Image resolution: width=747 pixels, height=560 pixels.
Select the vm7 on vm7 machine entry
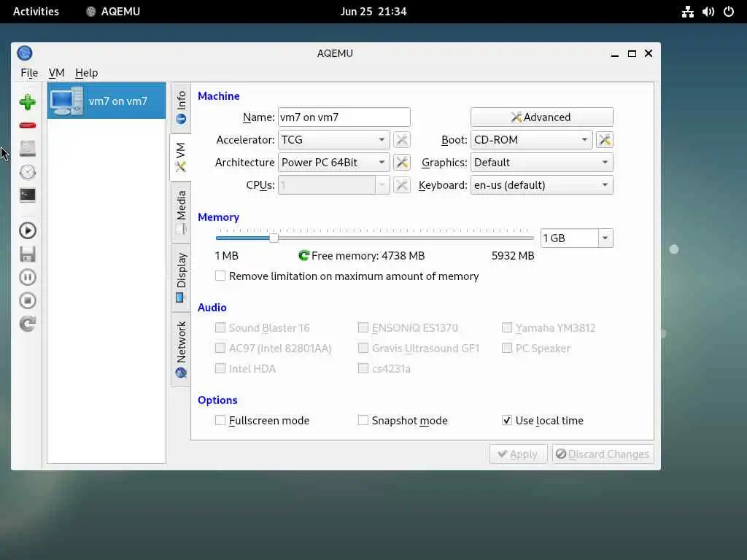click(x=107, y=101)
